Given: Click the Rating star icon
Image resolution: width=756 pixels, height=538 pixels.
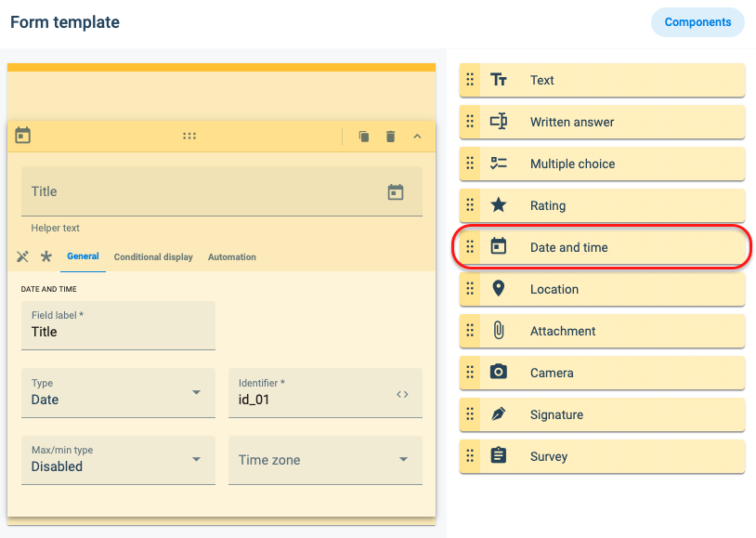Looking at the screenshot, I should coord(499,205).
